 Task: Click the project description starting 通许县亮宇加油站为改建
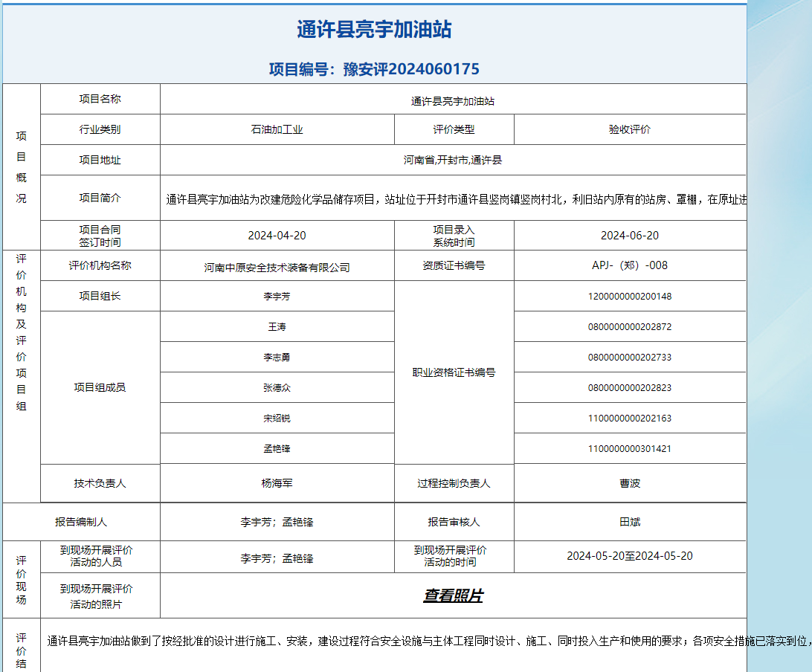click(x=457, y=199)
